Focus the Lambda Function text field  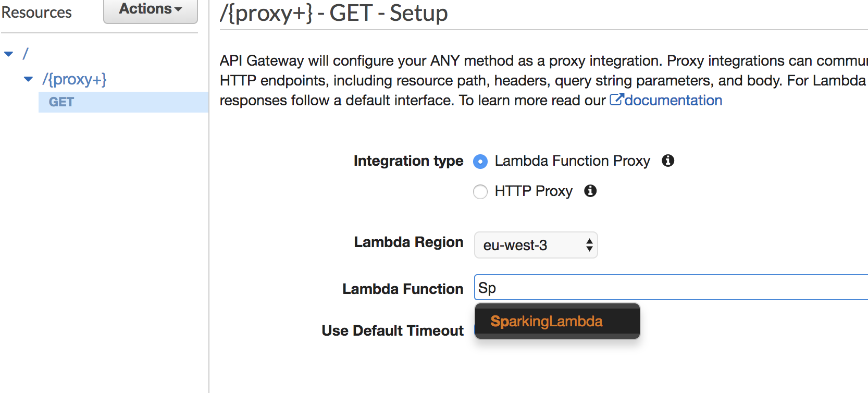point(667,288)
